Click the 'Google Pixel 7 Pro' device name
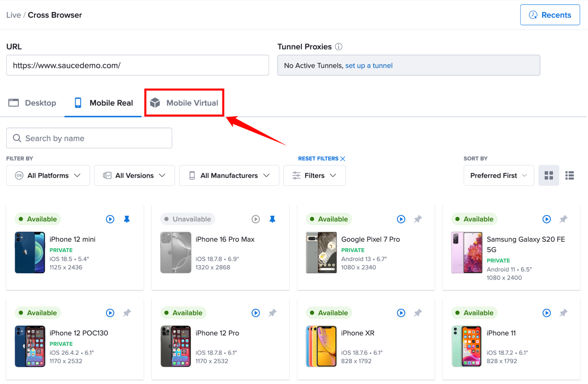Viewport: 588px width, 384px height. pos(371,239)
